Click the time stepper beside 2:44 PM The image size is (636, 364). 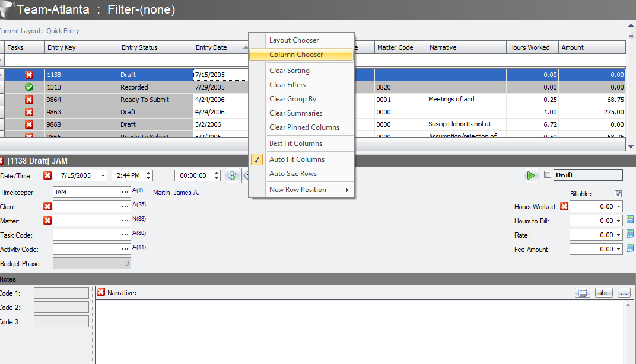148,175
